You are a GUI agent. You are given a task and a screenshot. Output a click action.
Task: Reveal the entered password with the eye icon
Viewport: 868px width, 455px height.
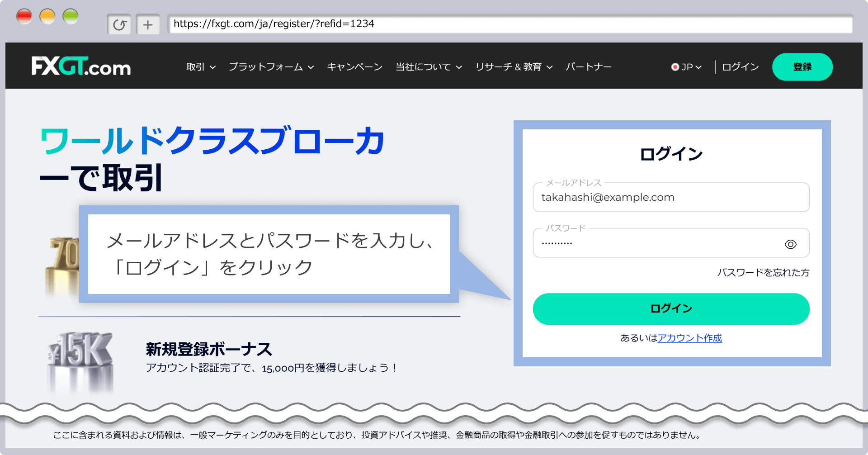pyautogui.click(x=790, y=244)
